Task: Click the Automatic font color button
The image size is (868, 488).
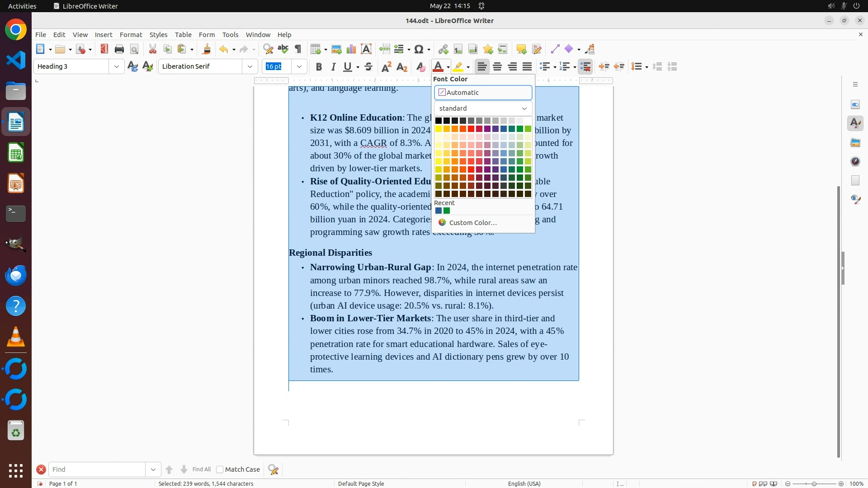Action: click(483, 93)
